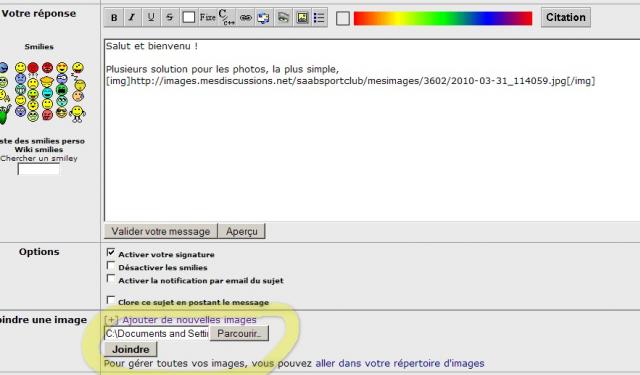640x375 pixels.
Task: Click the Fixe fixed-width button
Action: (207, 18)
